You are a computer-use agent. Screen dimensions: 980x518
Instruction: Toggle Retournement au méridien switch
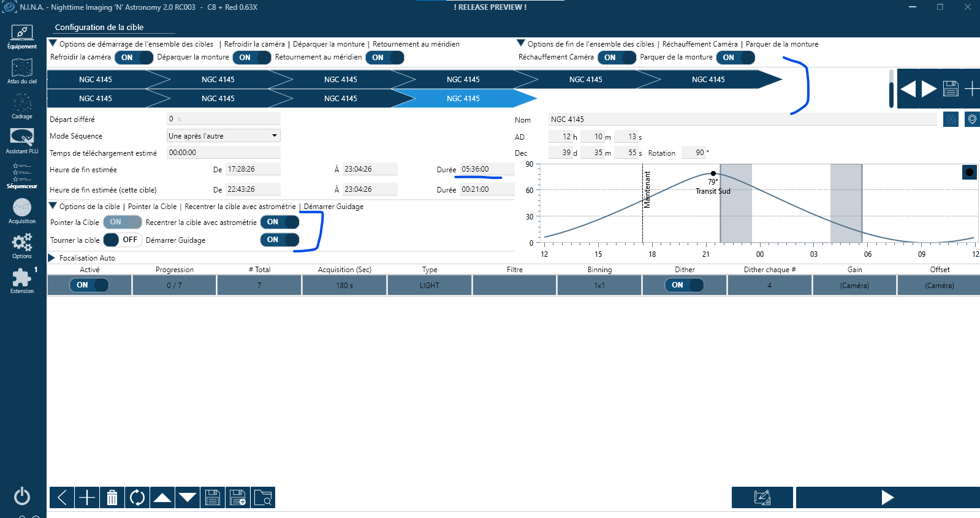(384, 58)
